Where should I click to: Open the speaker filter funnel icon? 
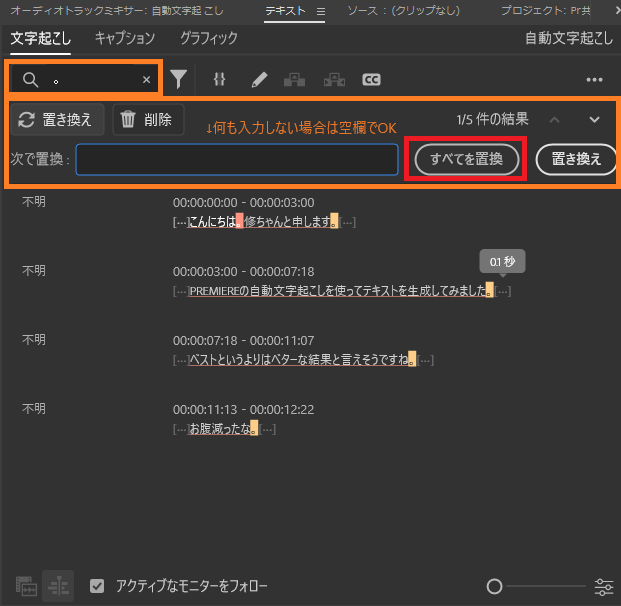coord(178,79)
